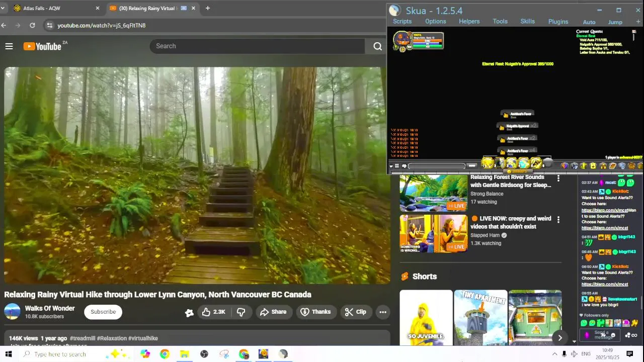Open the Scripts menu in Skua

point(402,22)
